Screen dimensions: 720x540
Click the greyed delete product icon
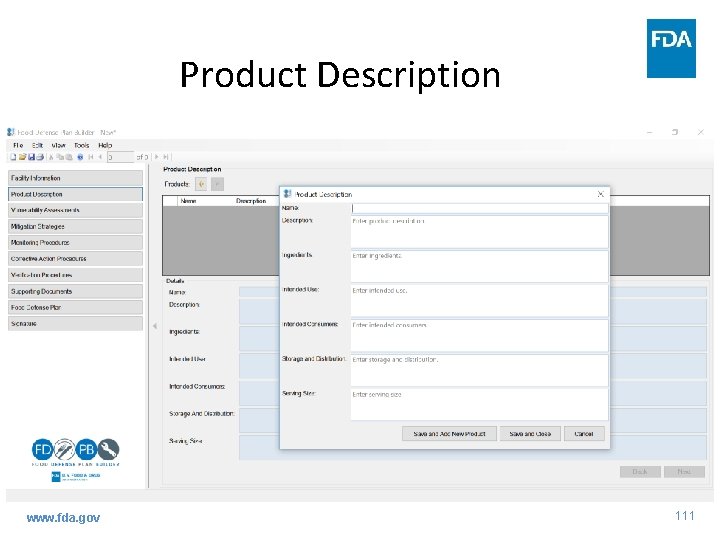point(217,184)
